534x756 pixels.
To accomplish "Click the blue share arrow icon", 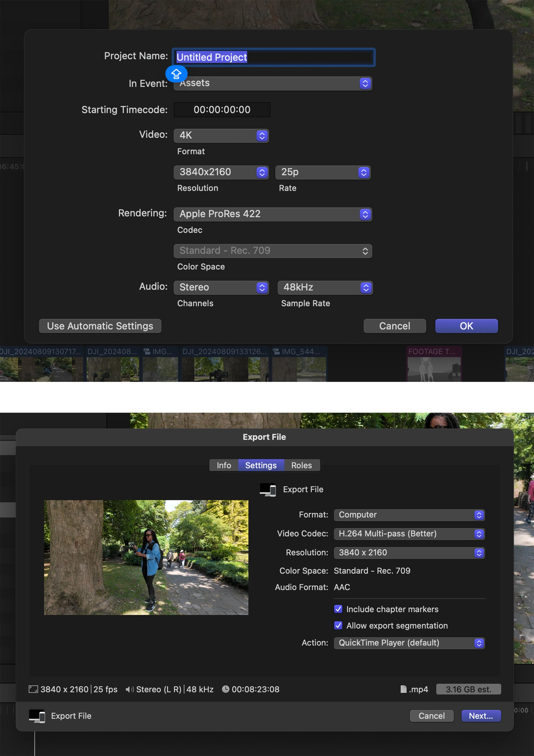I will tap(176, 74).
